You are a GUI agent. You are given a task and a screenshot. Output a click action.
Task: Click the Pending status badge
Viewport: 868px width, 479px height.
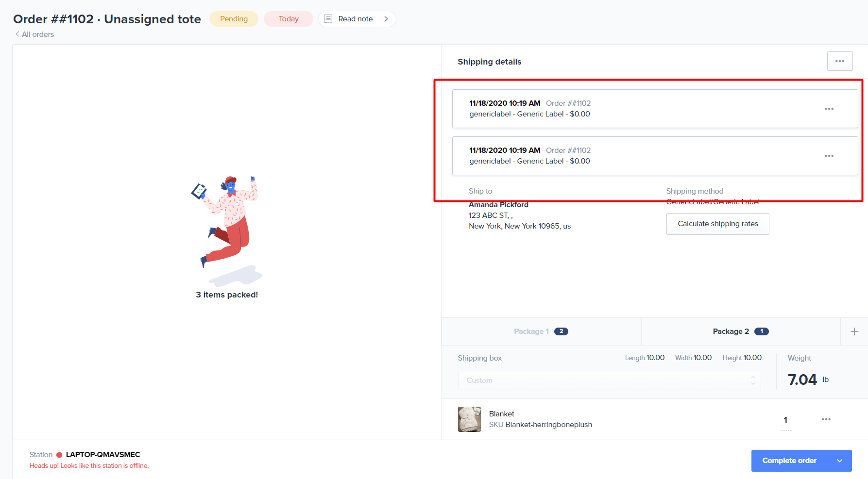click(x=234, y=19)
